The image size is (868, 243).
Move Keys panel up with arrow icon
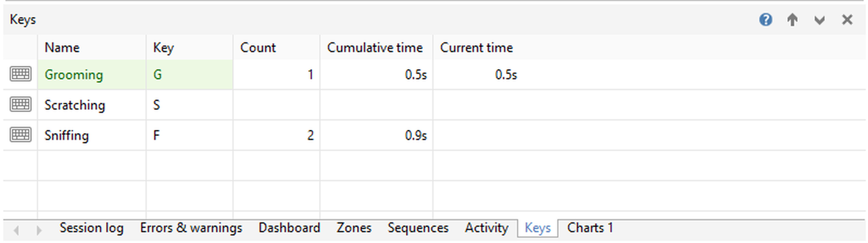792,20
